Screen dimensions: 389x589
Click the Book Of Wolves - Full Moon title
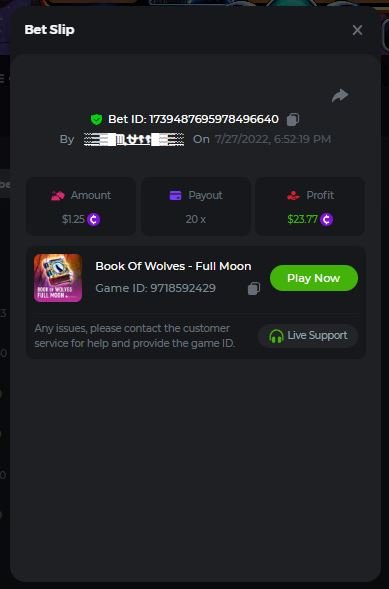click(x=173, y=266)
